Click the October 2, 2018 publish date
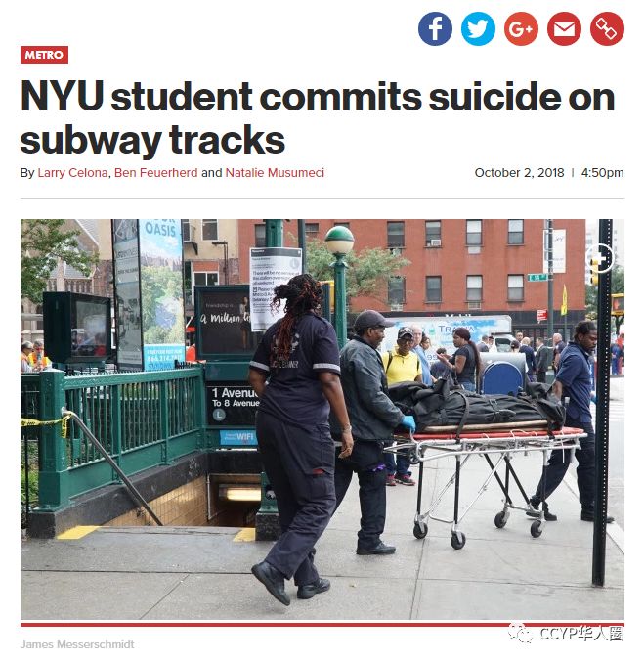 (519, 173)
